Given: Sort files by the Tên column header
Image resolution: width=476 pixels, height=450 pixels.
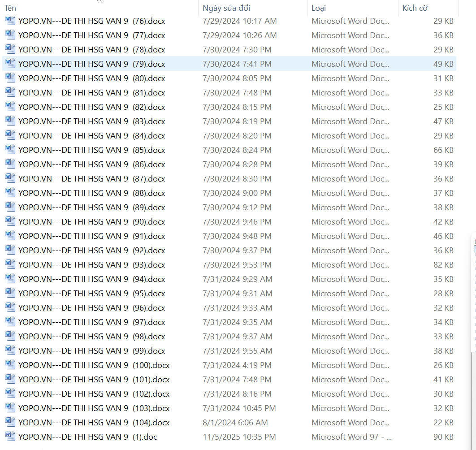Looking at the screenshot, I should (x=11, y=8).
